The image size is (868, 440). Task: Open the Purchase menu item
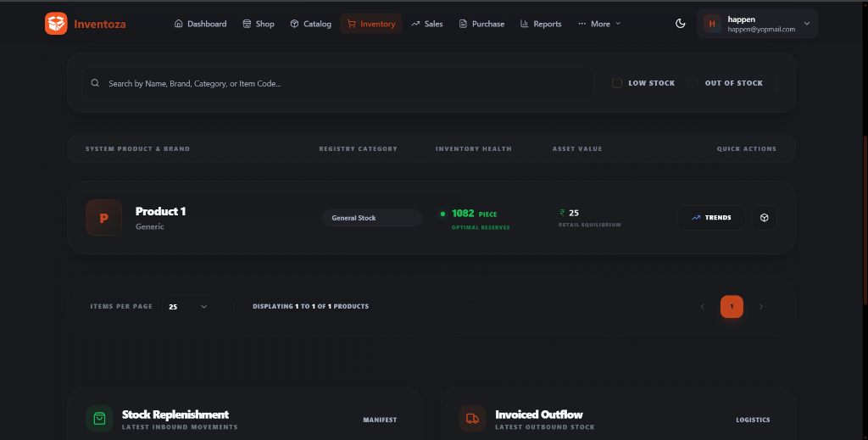481,24
